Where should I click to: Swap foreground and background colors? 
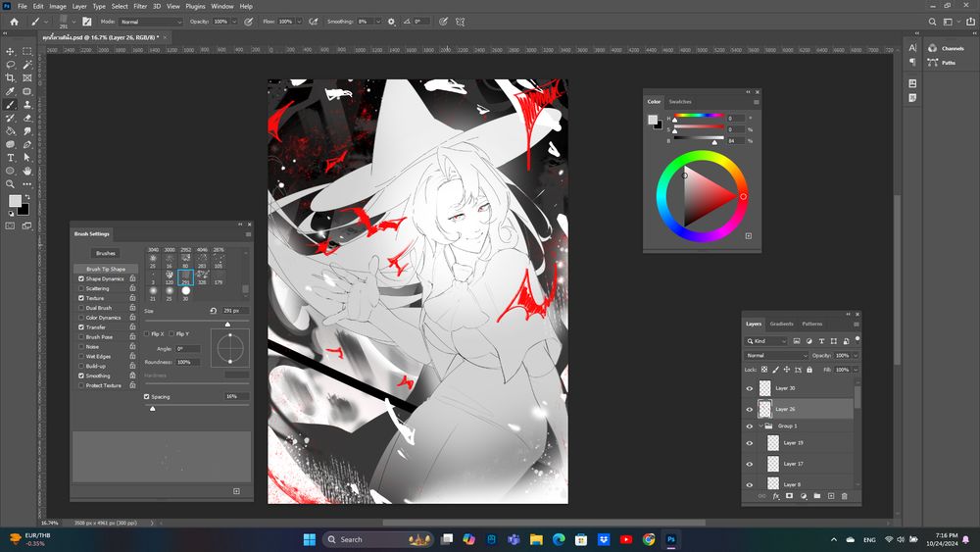26,196
